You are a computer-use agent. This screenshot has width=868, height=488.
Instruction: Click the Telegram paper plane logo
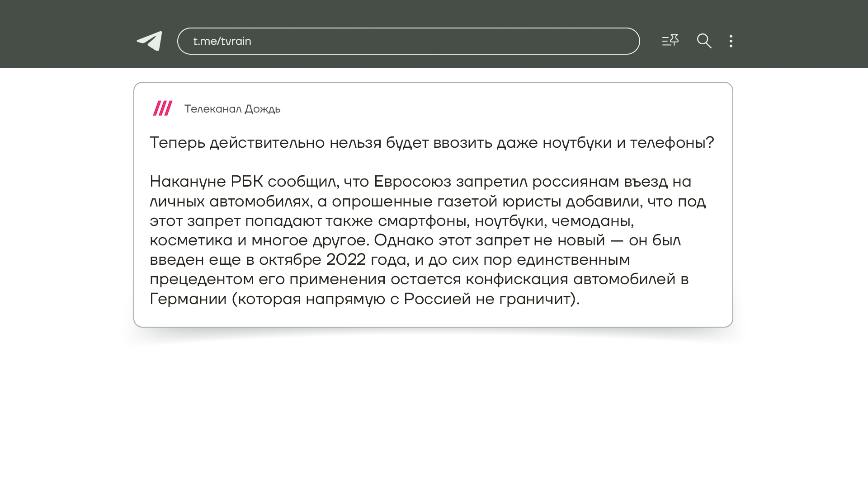pyautogui.click(x=149, y=41)
